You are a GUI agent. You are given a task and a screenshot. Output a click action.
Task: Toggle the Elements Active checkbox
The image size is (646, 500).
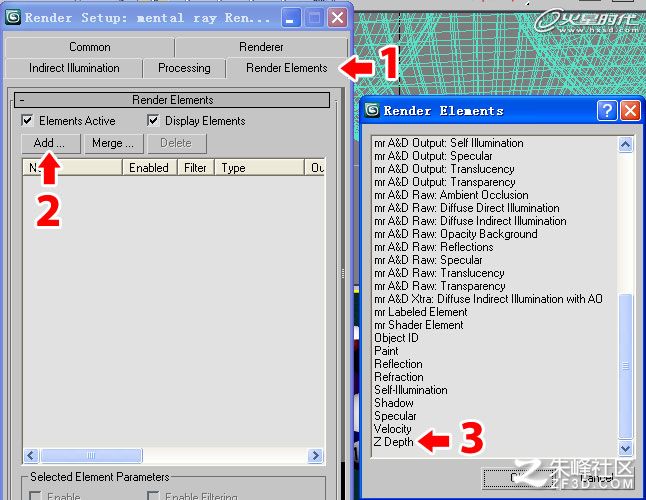[x=27, y=121]
